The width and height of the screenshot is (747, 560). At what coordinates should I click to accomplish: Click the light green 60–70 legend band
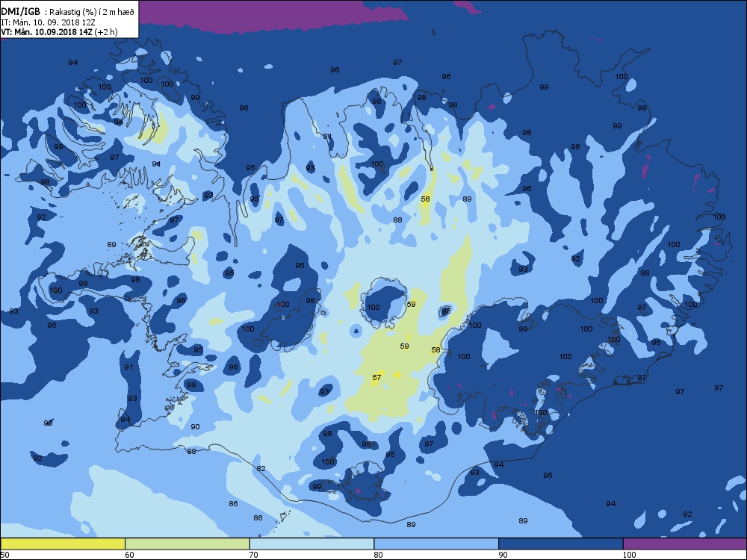tap(187, 544)
